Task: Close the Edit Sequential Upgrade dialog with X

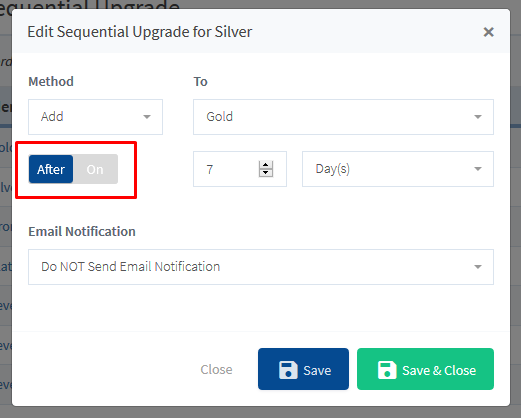Action: click(x=488, y=32)
